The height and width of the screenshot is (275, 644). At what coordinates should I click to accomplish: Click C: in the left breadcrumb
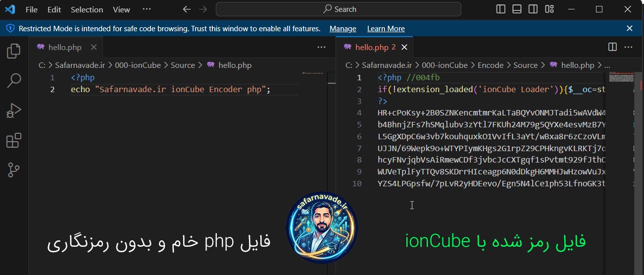coord(42,65)
